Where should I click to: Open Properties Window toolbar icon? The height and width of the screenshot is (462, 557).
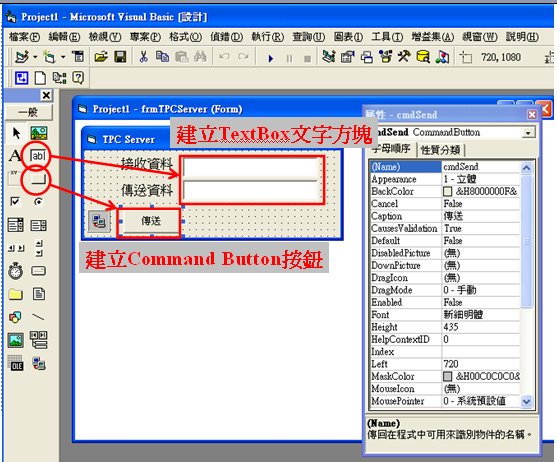pyautogui.click(x=347, y=57)
